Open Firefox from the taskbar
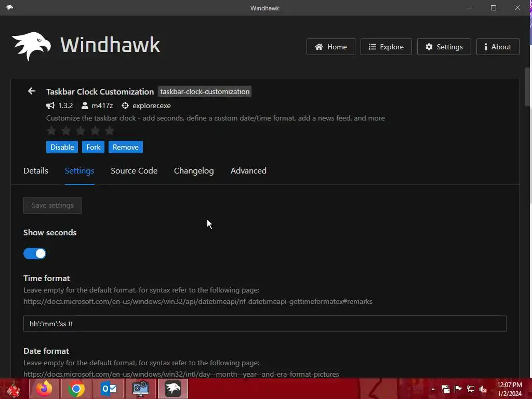532x399 pixels. tap(44, 389)
